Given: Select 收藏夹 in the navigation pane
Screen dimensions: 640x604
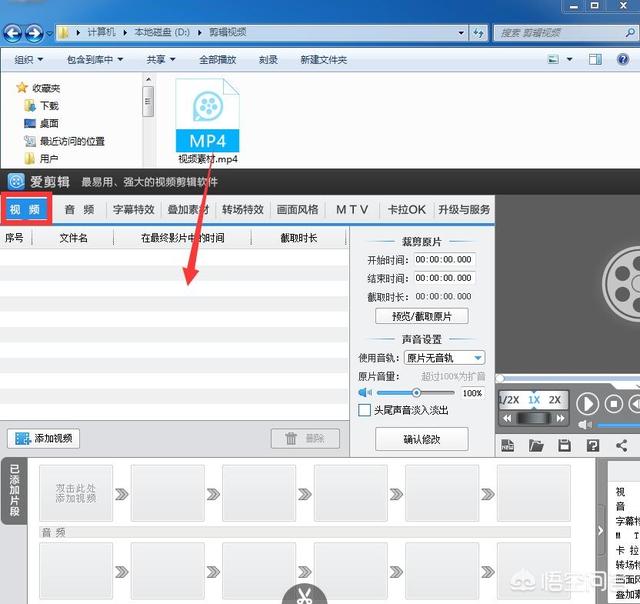Looking at the screenshot, I should click(38, 88).
